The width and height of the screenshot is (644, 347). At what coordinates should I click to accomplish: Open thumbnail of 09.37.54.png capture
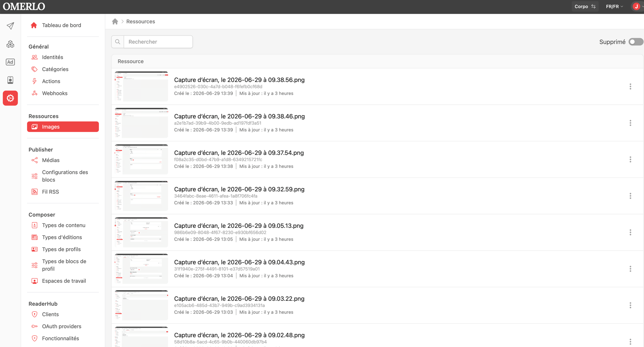click(141, 159)
